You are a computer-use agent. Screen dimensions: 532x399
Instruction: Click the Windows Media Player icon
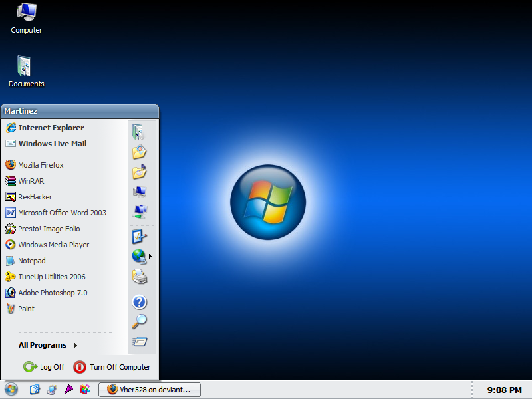click(x=11, y=245)
